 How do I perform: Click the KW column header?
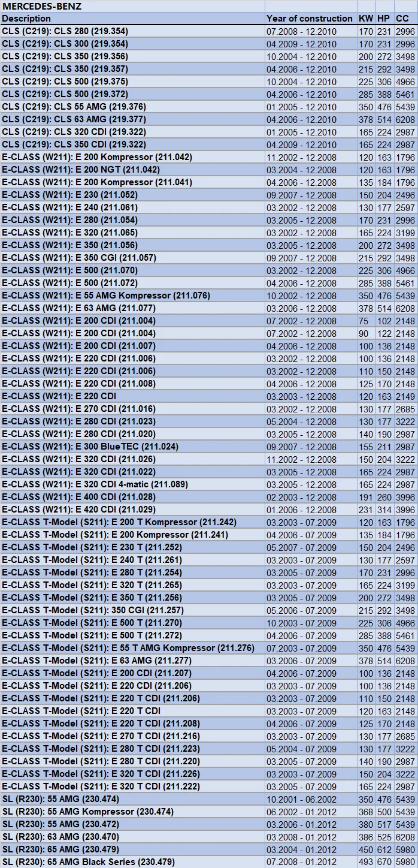(x=366, y=19)
